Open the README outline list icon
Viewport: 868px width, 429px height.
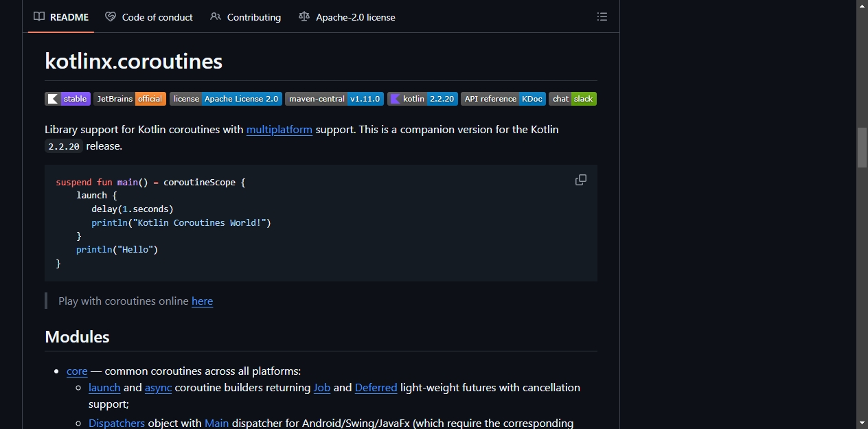[x=602, y=16]
